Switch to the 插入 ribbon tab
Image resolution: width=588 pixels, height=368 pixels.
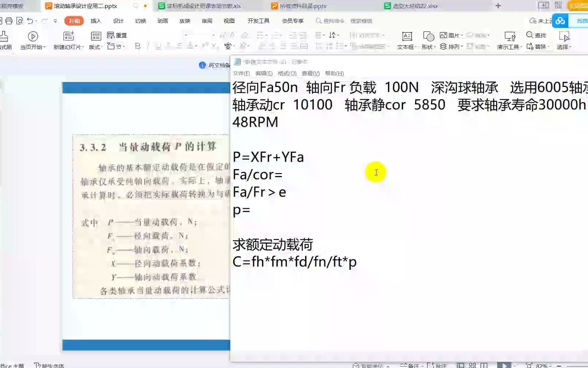tap(95, 21)
